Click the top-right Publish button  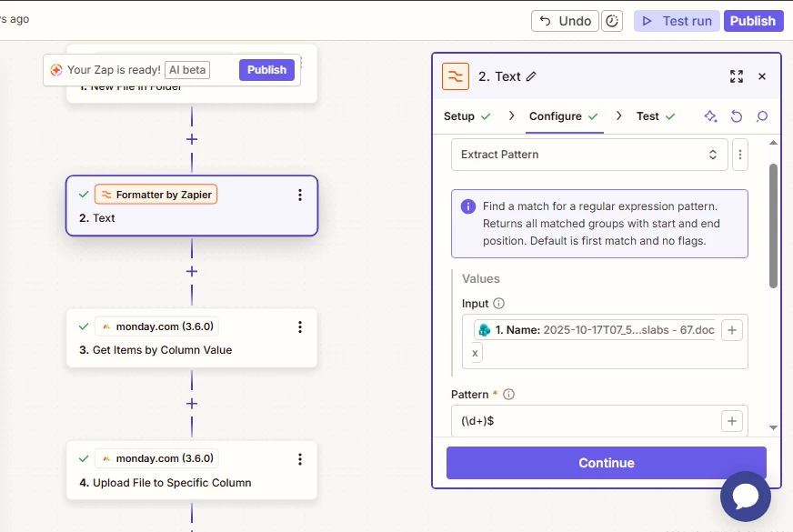[x=753, y=21]
